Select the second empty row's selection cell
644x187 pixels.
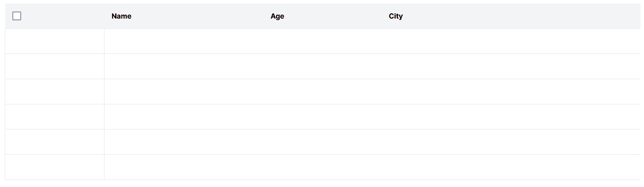tap(55, 66)
